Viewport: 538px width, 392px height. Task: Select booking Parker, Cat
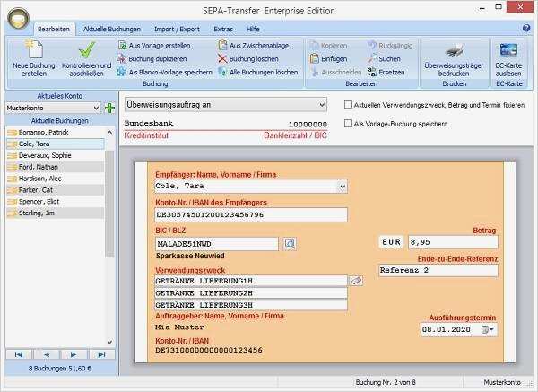click(x=56, y=190)
